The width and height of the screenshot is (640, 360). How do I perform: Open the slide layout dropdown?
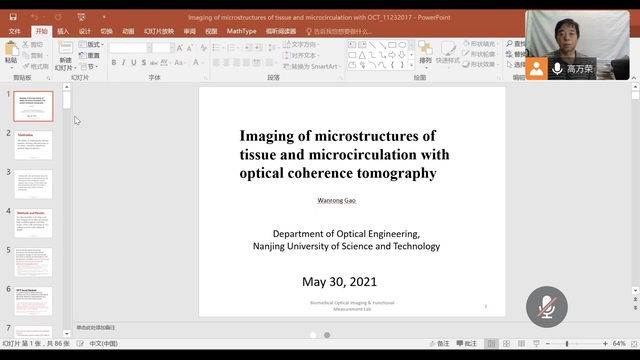92,44
